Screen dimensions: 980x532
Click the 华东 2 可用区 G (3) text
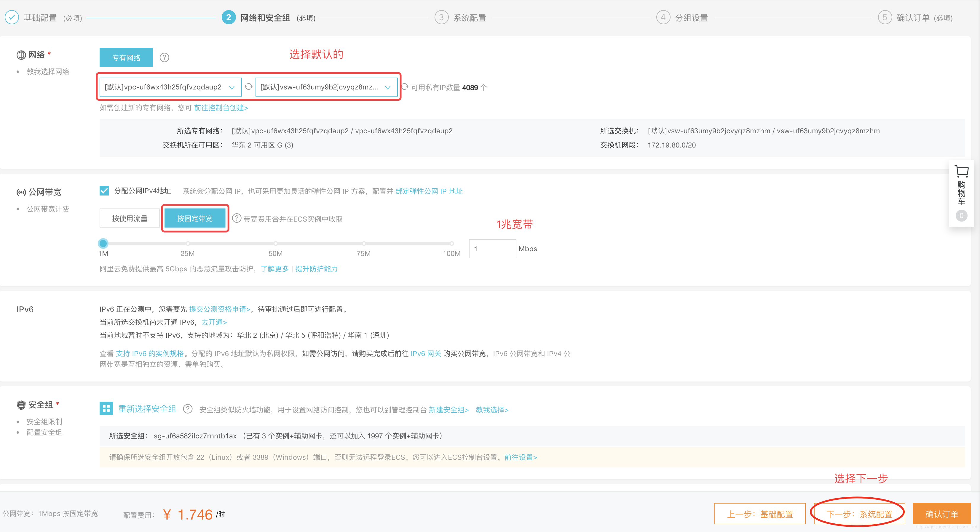click(262, 145)
